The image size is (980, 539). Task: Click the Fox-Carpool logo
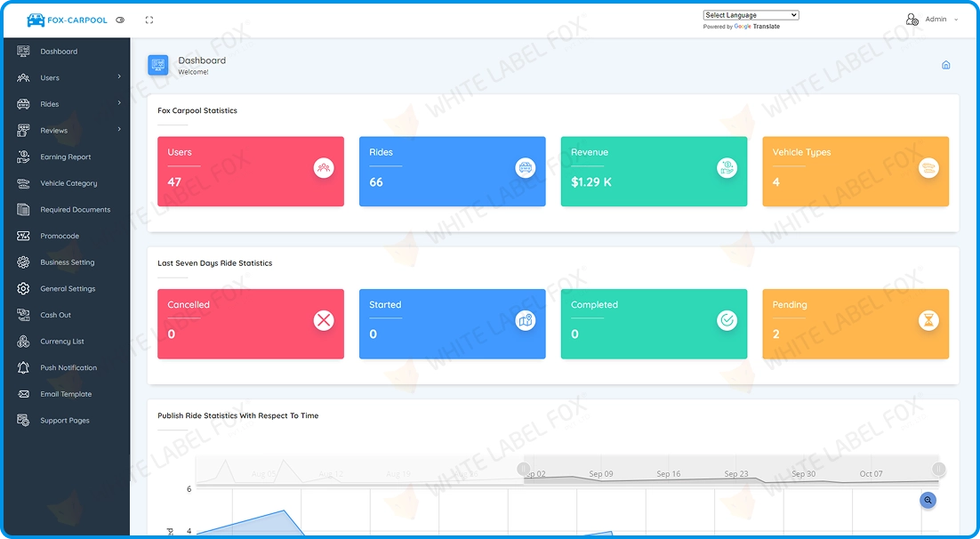(67, 20)
